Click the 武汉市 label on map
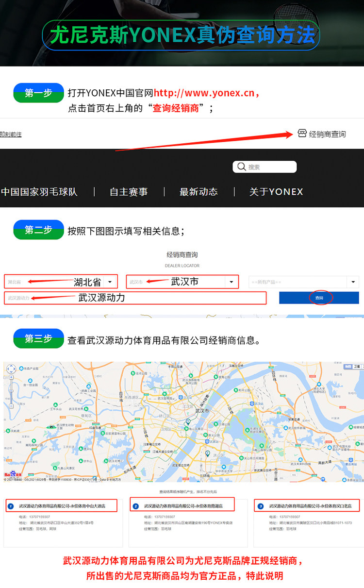Image resolution: width=364 pixels, height=588 pixels. [x=201, y=411]
